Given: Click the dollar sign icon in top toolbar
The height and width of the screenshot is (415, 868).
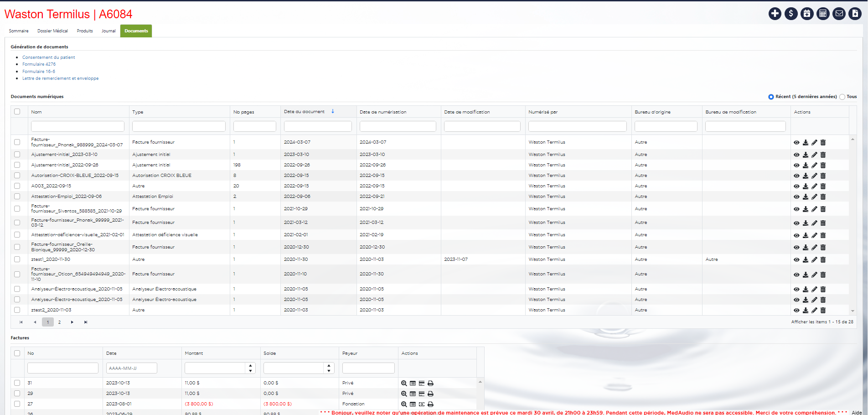Looking at the screenshot, I should click(791, 14).
